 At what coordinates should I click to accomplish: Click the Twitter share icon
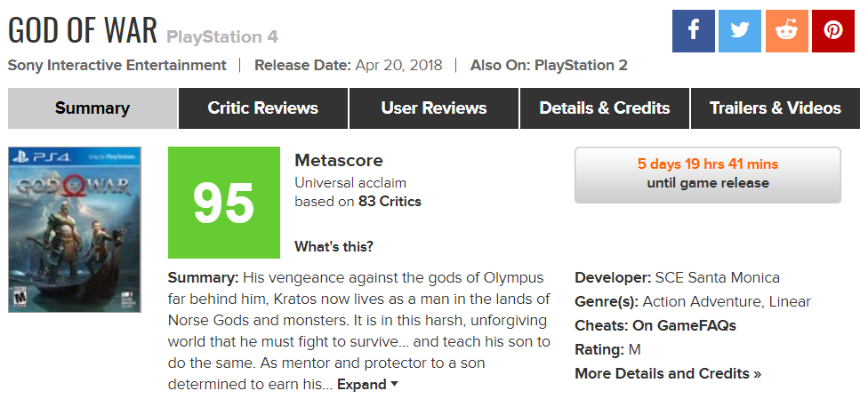(x=740, y=31)
